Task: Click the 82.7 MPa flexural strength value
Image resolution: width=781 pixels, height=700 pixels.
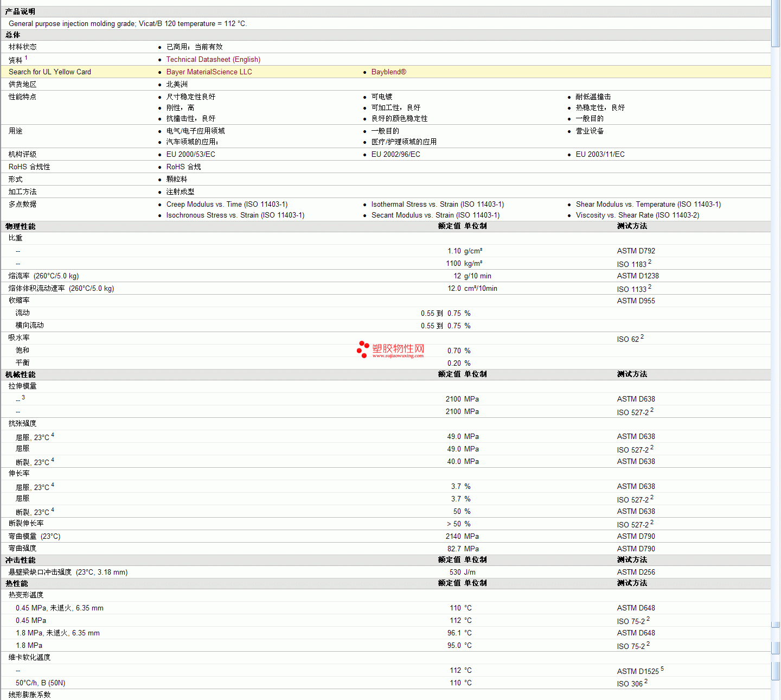Action: coord(463,549)
